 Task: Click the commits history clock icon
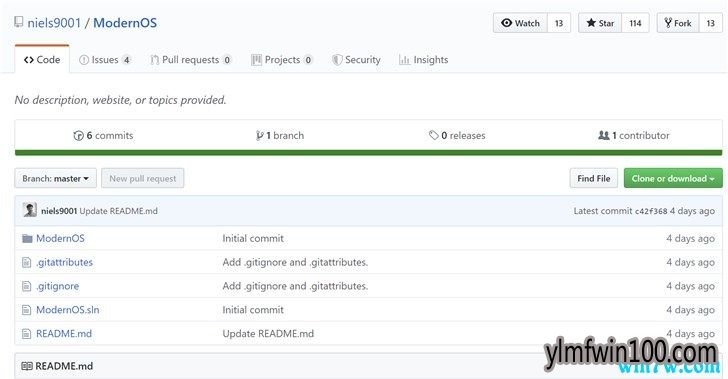78,136
